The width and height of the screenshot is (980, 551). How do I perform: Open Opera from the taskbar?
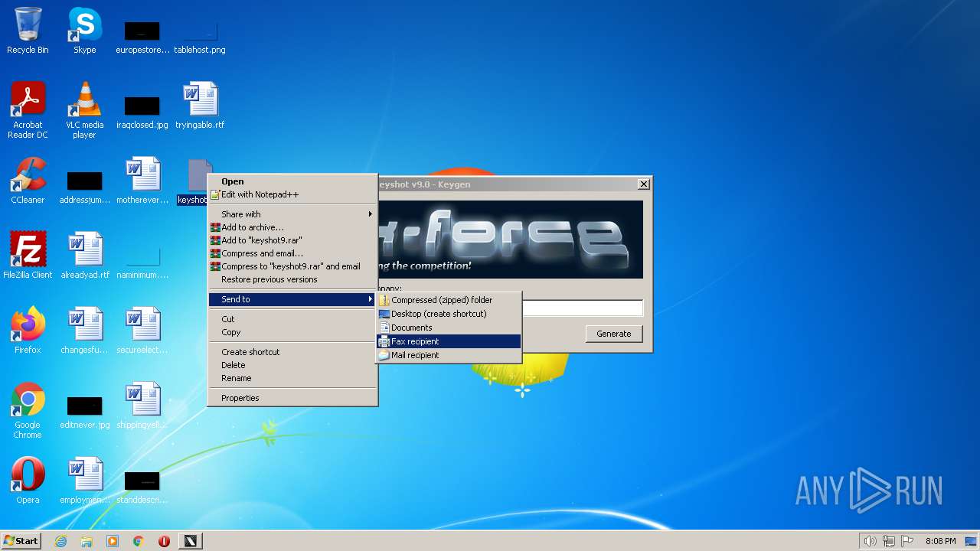click(164, 541)
